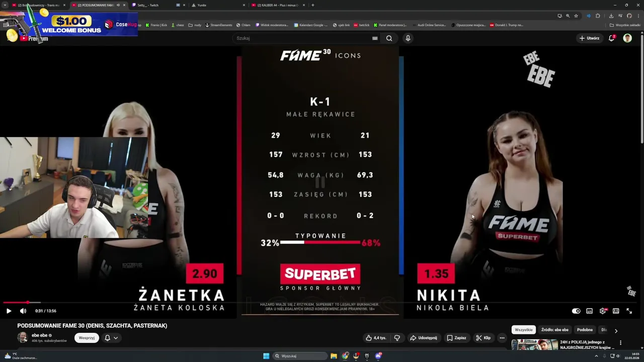Click the Utwórz create button
This screenshot has height=362, width=644.
pos(589,38)
